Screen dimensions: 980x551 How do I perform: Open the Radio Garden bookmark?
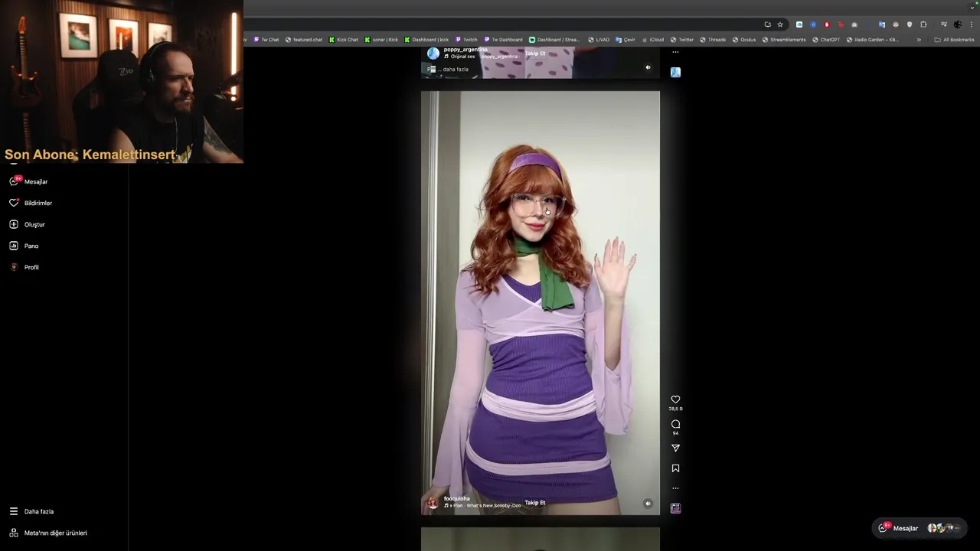coord(873,40)
